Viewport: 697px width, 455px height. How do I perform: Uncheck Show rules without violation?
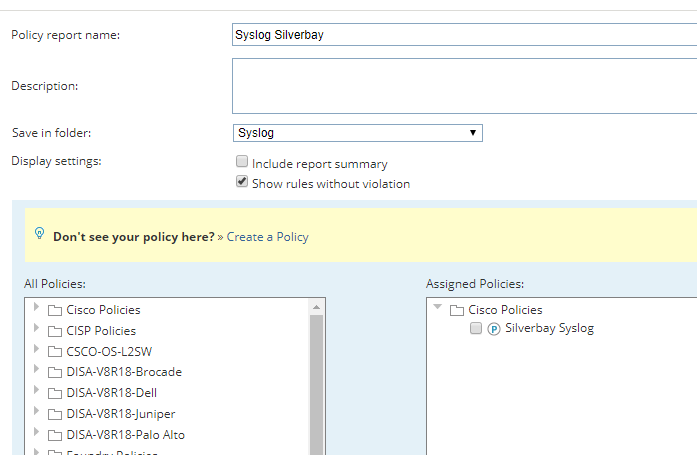click(242, 182)
